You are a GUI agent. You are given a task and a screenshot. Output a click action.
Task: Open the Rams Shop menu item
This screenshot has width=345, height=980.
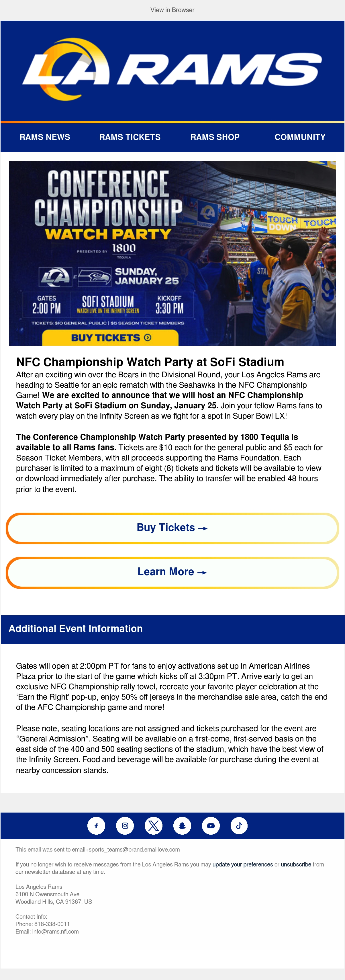[x=215, y=137]
